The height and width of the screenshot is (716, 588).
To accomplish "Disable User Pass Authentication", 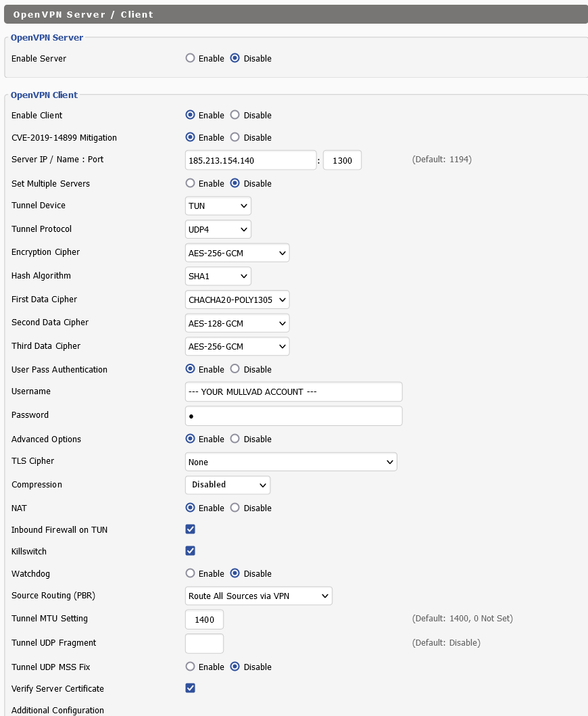I will click(x=235, y=369).
